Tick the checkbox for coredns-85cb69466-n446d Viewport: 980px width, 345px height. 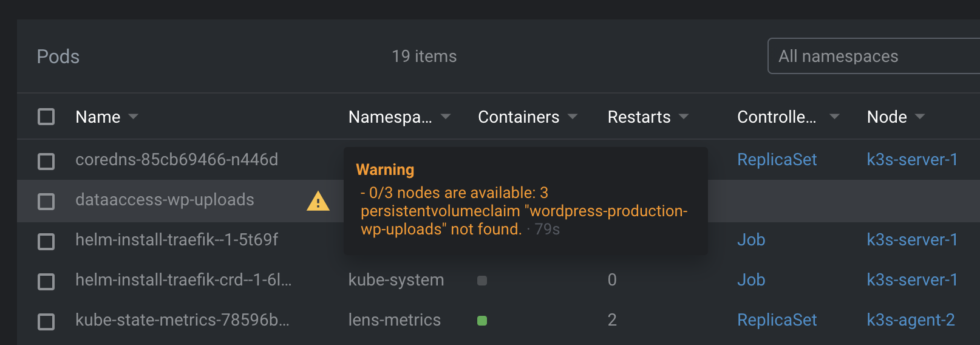click(x=46, y=161)
